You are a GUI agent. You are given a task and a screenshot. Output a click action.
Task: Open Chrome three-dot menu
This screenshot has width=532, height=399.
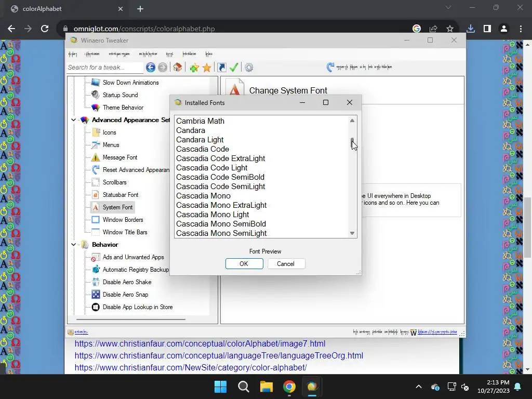click(x=521, y=29)
